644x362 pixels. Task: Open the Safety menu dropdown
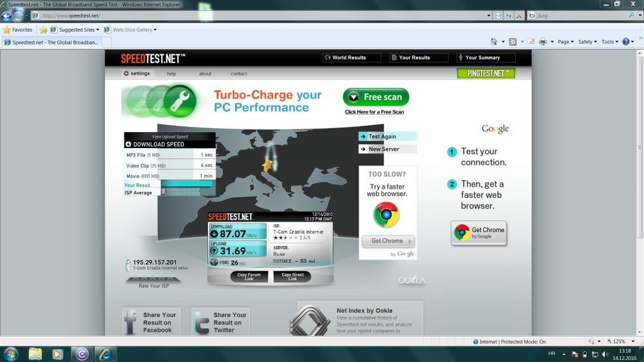click(587, 41)
